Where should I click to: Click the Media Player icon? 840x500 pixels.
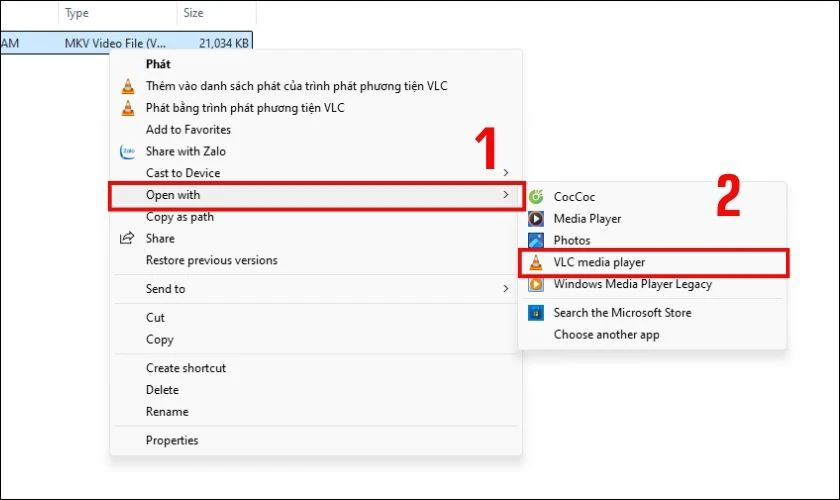pos(536,219)
